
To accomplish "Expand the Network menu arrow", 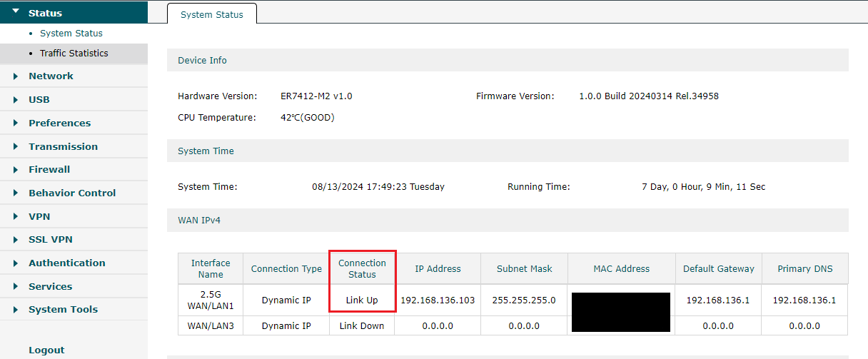I will tap(16, 76).
